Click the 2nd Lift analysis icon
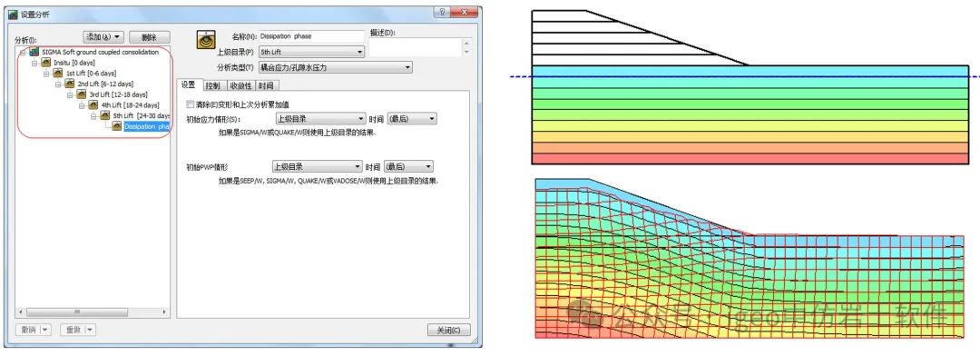Image resolution: width=980 pixels, height=356 pixels. coord(69,84)
